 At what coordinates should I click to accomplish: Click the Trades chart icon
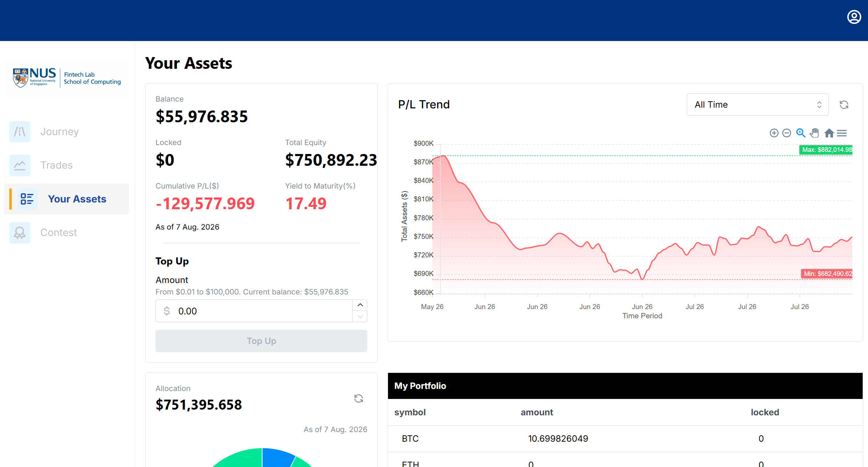[x=20, y=165]
